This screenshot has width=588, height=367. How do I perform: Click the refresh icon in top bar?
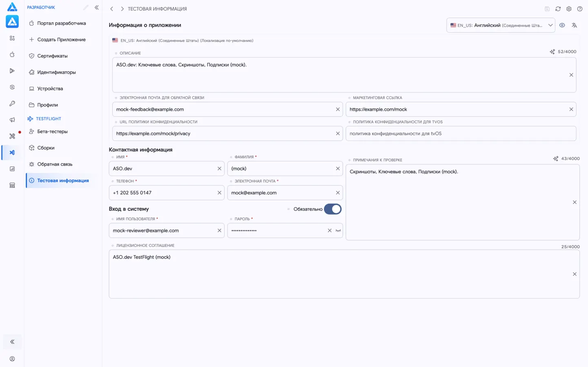pyautogui.click(x=558, y=9)
